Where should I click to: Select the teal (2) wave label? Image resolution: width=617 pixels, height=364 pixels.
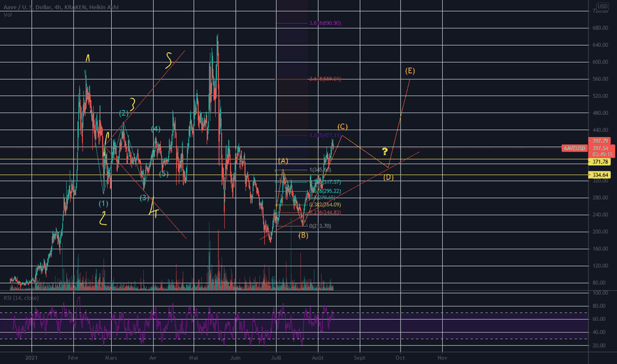pyautogui.click(x=124, y=113)
